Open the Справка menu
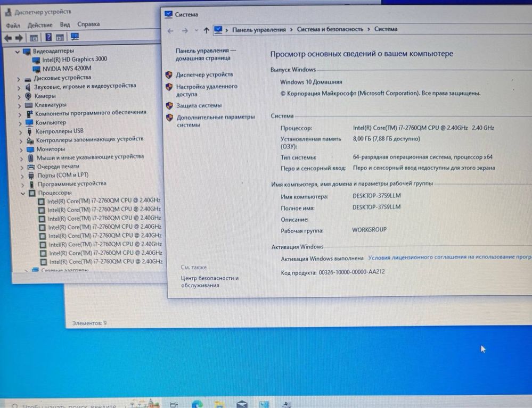 (x=88, y=24)
